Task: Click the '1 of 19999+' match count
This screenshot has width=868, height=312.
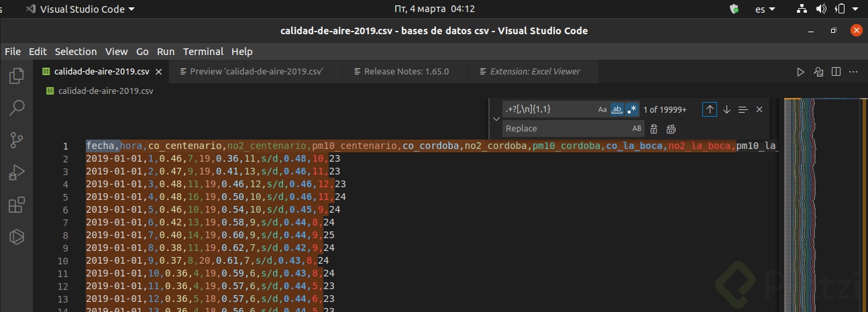Action: 665,109
